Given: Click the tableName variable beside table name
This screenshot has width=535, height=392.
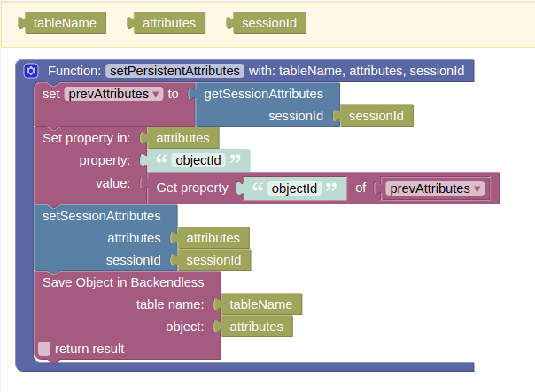Looking at the screenshot, I should pos(259,304).
